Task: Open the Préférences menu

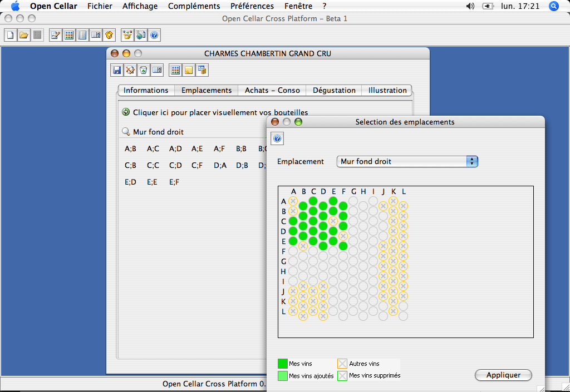Action: pyautogui.click(x=252, y=6)
